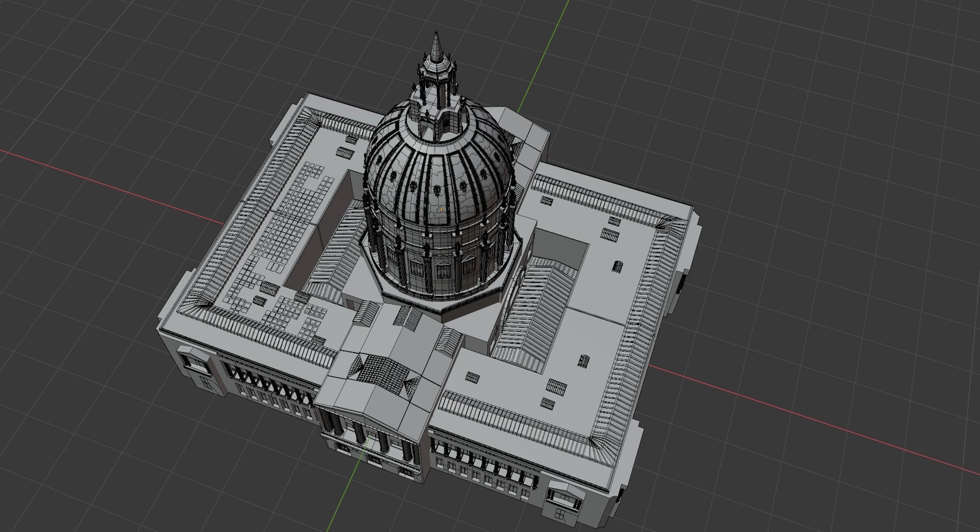Click the orange origin dot on the dome
This screenshot has height=532, width=980.
(441, 209)
